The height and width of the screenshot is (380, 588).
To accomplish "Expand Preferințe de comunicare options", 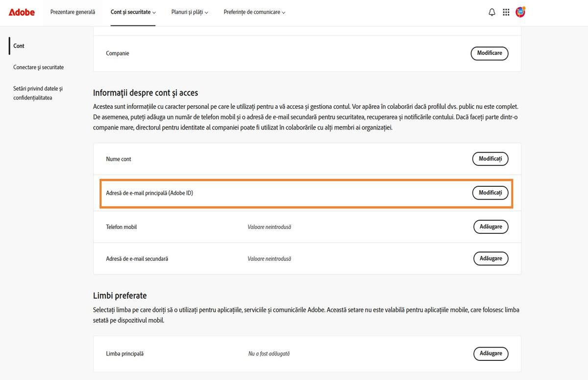I will (x=254, y=12).
